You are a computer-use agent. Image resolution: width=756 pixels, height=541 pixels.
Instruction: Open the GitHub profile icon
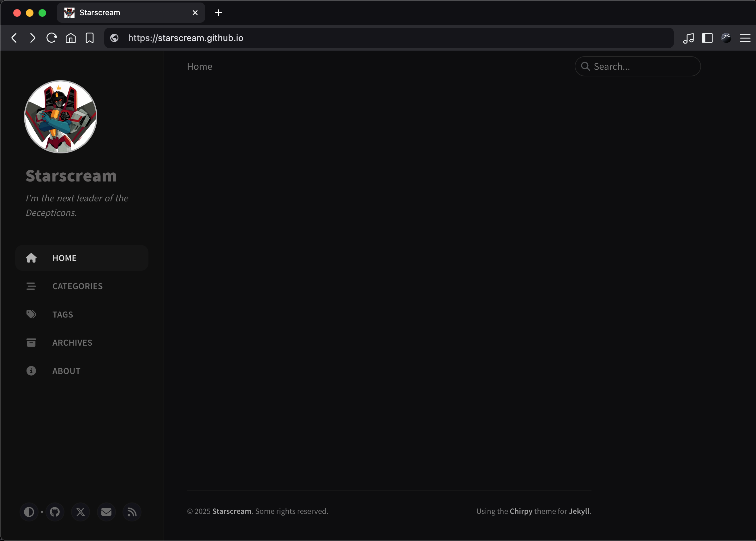55,512
